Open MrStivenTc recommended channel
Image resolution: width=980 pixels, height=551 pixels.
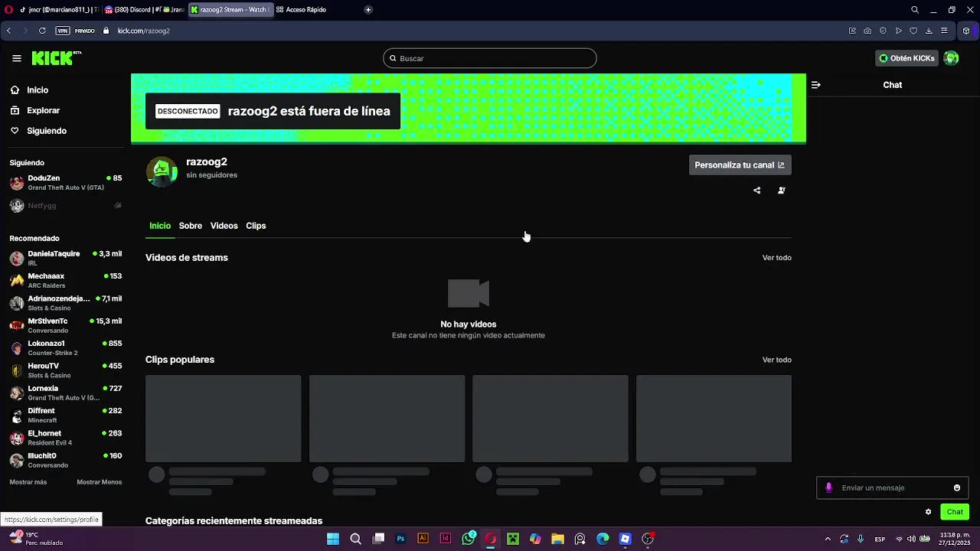tap(66, 325)
